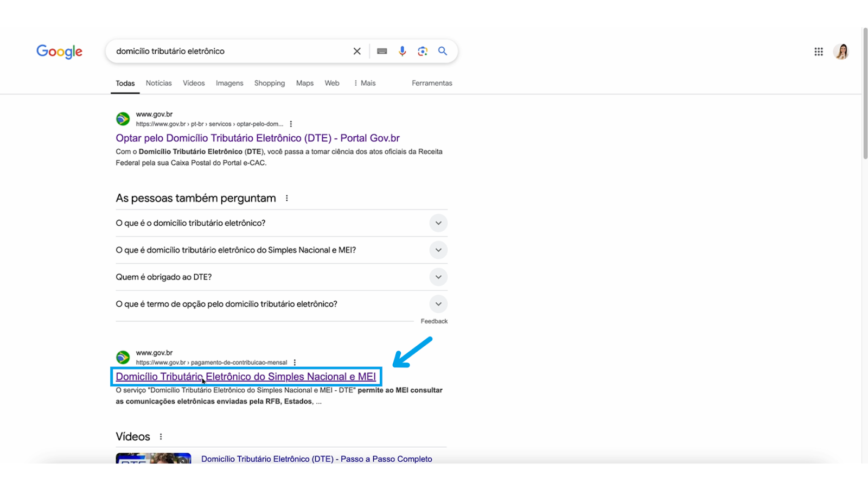Click inside the search input field
This screenshot has width=868, height=489.
tap(231, 51)
